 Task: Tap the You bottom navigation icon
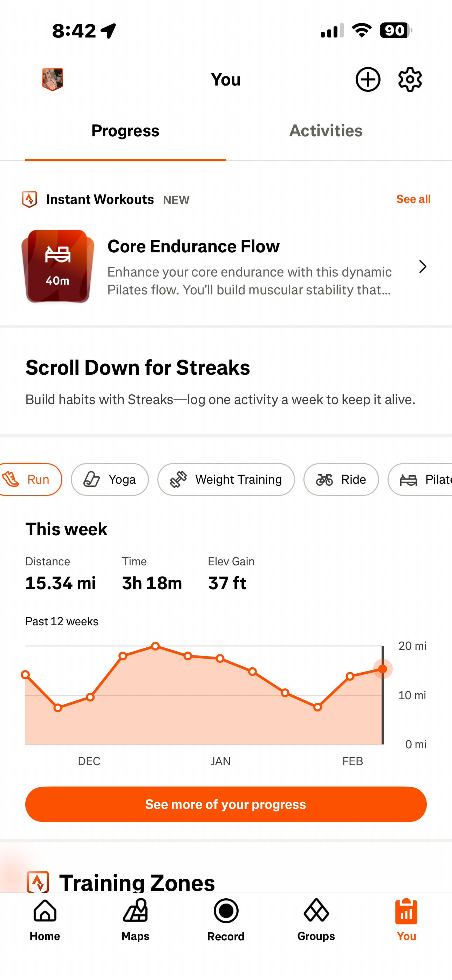(406, 919)
